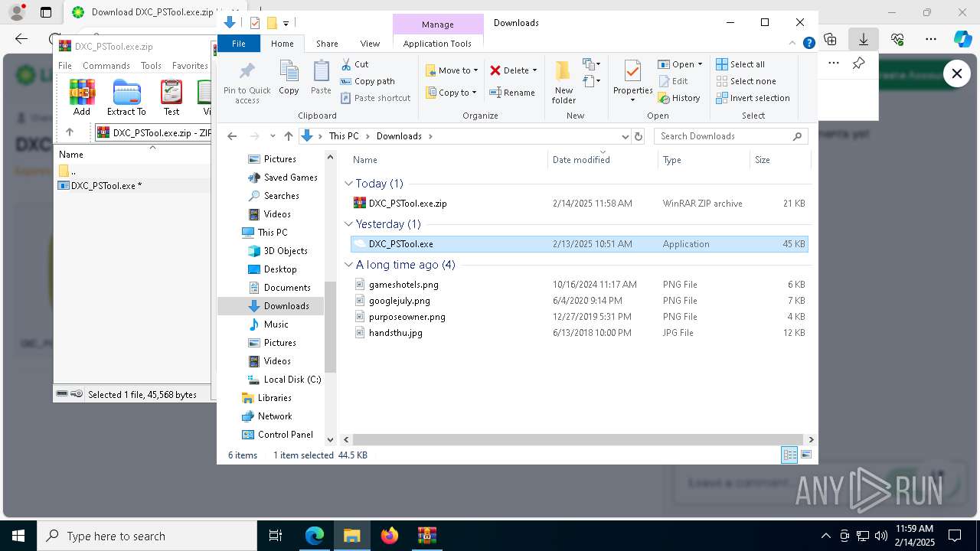Select googlejuly.png file
This screenshot has width=980, height=551.
click(x=579, y=301)
